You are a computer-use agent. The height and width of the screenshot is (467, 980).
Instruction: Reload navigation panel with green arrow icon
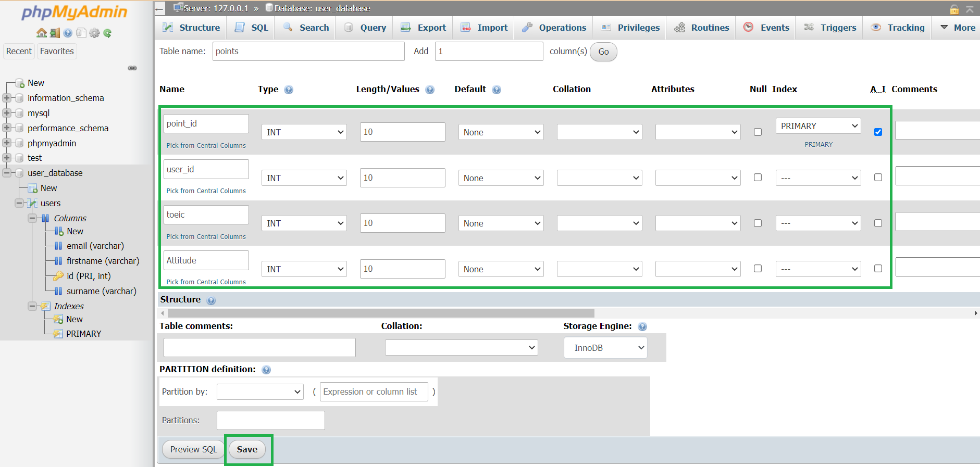(x=107, y=33)
